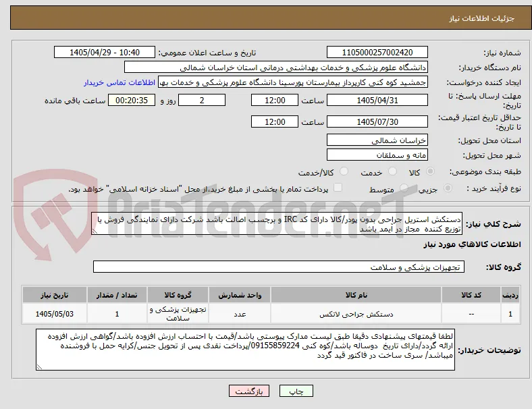The width and height of the screenshot is (532, 409).
Task: Click the buyer organization name field
Action: point(276,67)
